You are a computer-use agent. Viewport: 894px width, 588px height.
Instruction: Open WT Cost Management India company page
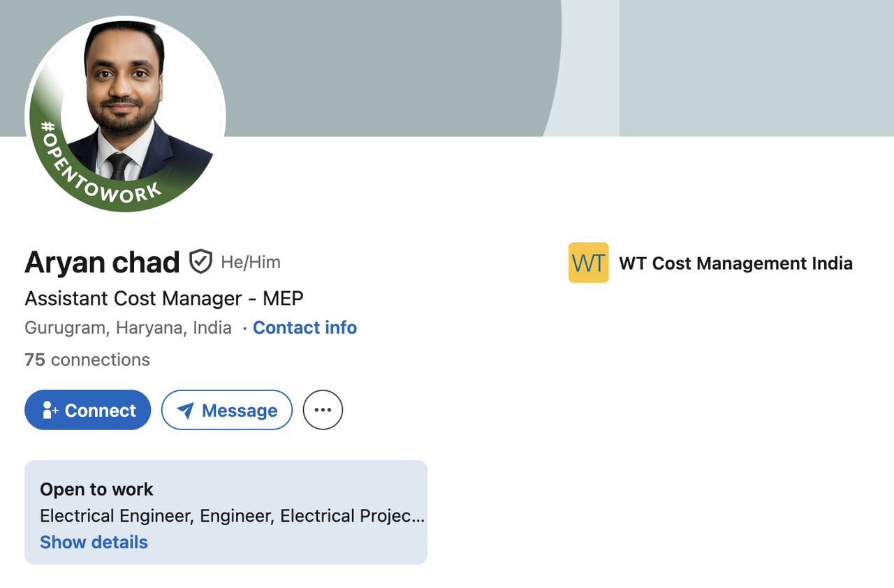click(735, 263)
